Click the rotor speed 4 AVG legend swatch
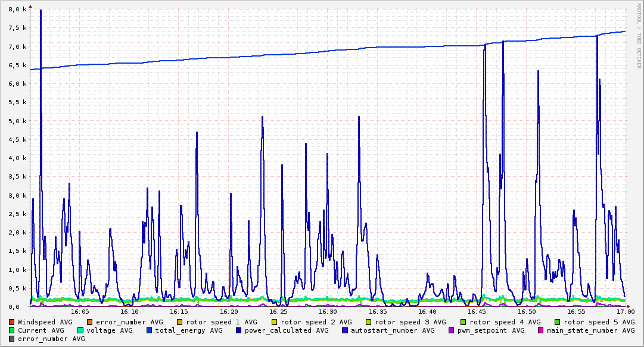Image resolution: width=644 pixels, height=347 pixels. [463, 322]
